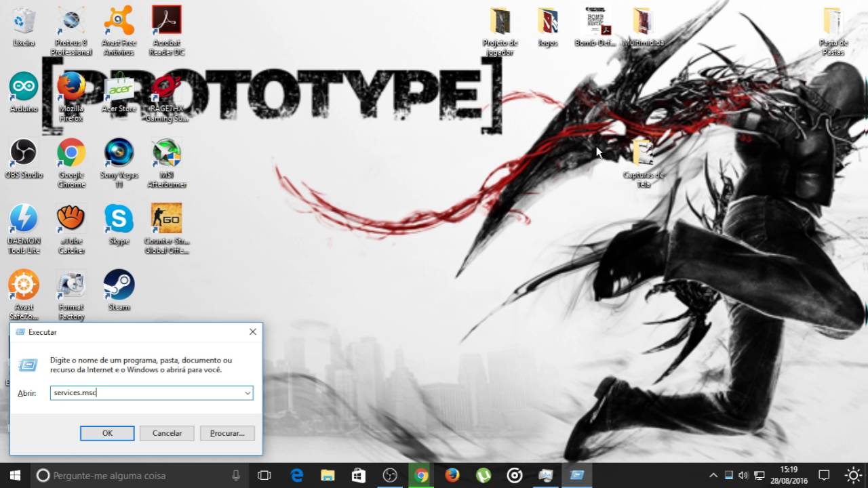Open Proteus 8 Professional desktop shortcut
This screenshot has width=868, height=488.
71,31
